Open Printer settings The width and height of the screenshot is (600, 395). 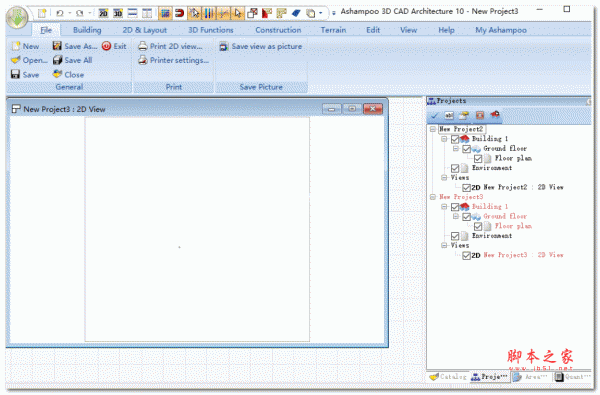tap(173, 60)
